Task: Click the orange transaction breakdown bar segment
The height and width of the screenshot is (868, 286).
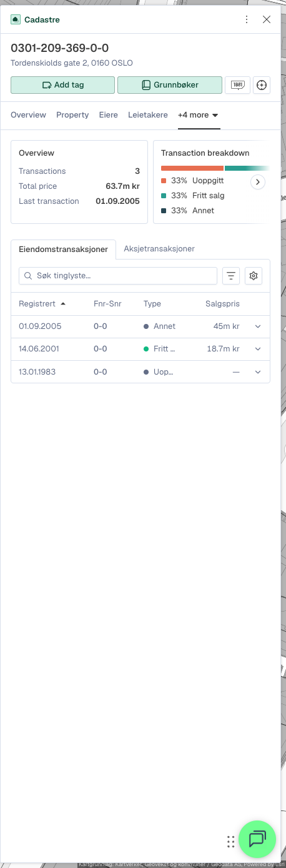Action: coord(192,168)
